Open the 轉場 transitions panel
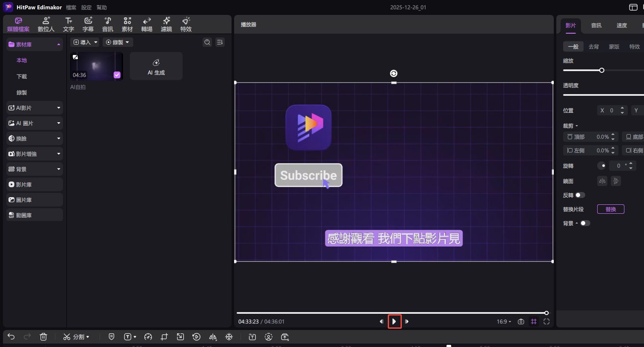The height and width of the screenshot is (347, 644). point(146,24)
